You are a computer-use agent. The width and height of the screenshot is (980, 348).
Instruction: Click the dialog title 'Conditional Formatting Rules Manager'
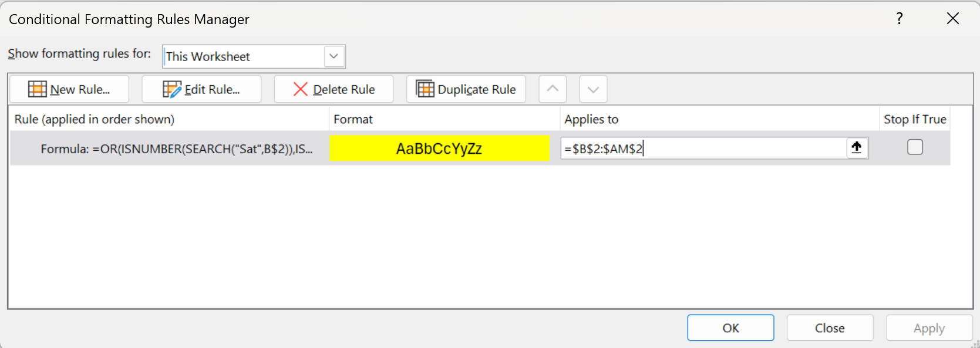[x=129, y=19]
